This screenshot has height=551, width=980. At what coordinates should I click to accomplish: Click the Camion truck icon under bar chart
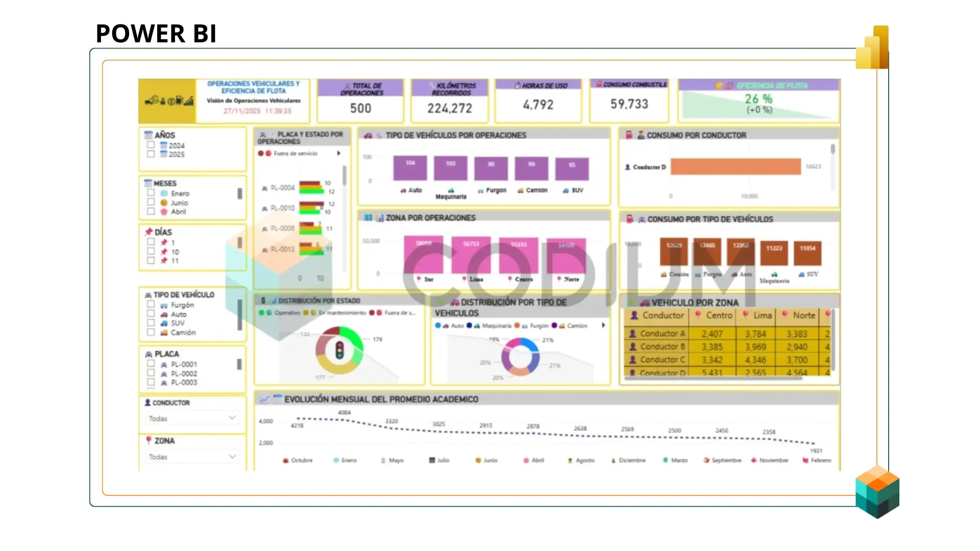521,190
